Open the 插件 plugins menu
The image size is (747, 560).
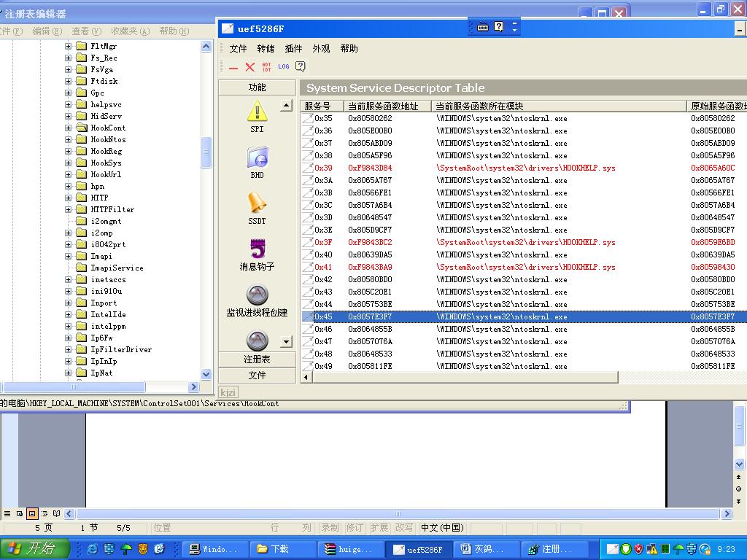293,49
